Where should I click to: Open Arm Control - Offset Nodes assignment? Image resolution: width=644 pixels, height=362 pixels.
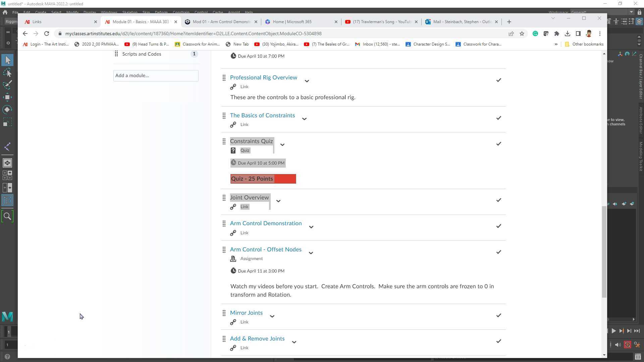click(x=265, y=249)
